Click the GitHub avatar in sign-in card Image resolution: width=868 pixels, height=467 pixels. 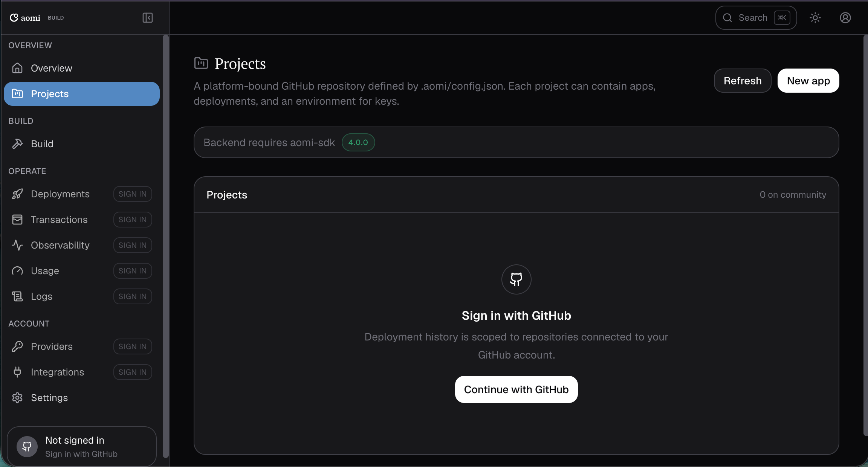click(x=27, y=447)
